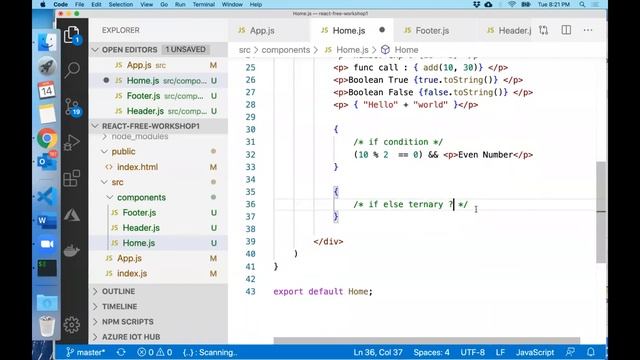Open the Azure view in activity bar

(x=72, y=215)
